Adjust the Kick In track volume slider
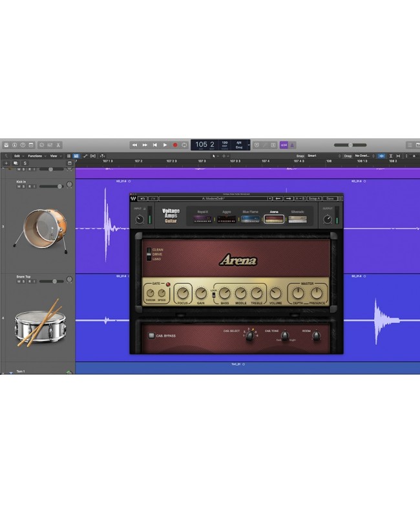 [x=50, y=187]
